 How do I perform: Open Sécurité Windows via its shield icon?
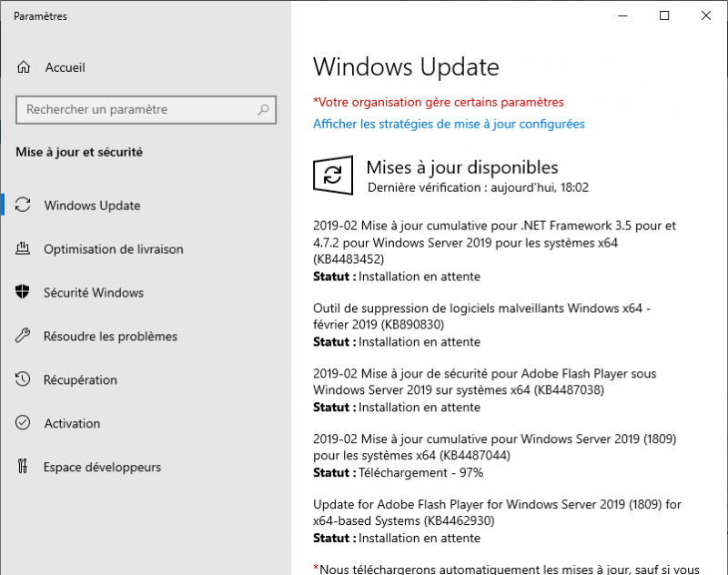25,293
